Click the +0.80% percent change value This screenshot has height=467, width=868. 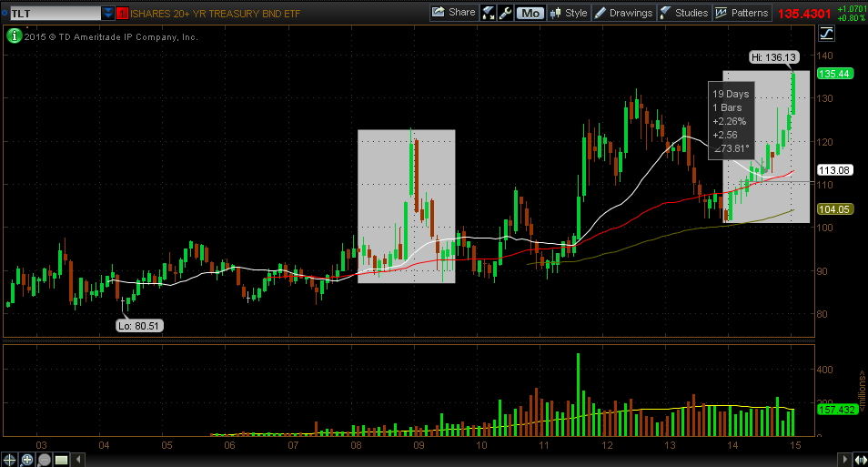tap(852, 18)
